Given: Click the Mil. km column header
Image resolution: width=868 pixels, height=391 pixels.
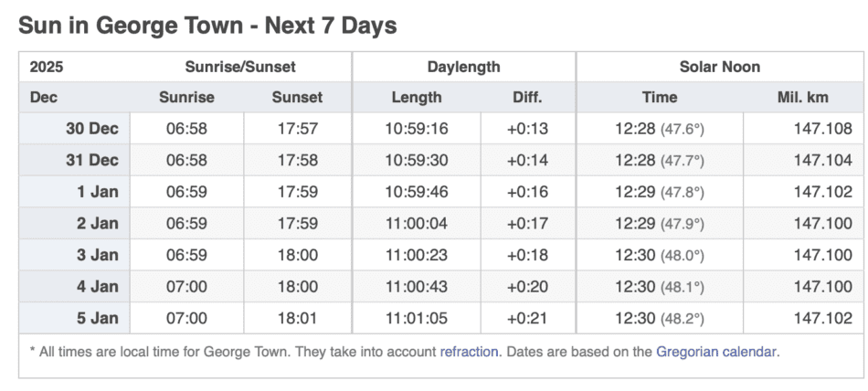Looking at the screenshot, I should pos(802,97).
